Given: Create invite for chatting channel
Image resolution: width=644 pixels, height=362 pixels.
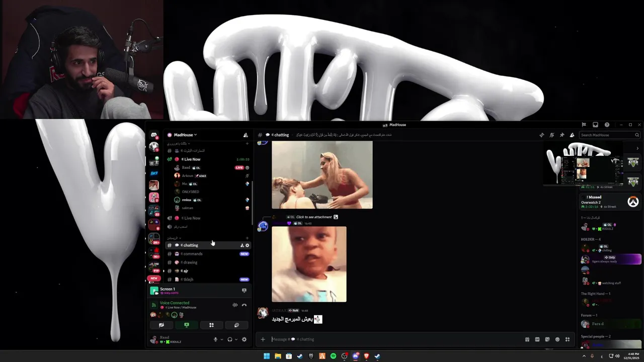Looking at the screenshot, I should point(242,245).
